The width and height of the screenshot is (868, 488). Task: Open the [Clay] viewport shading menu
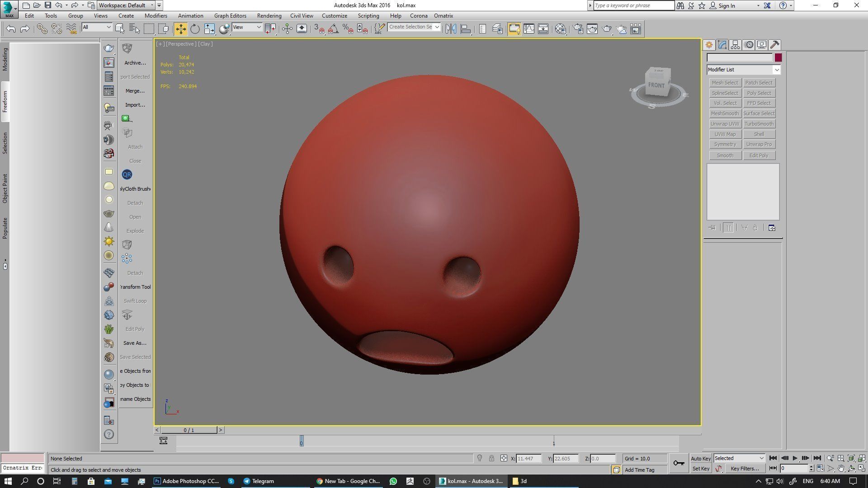point(205,44)
